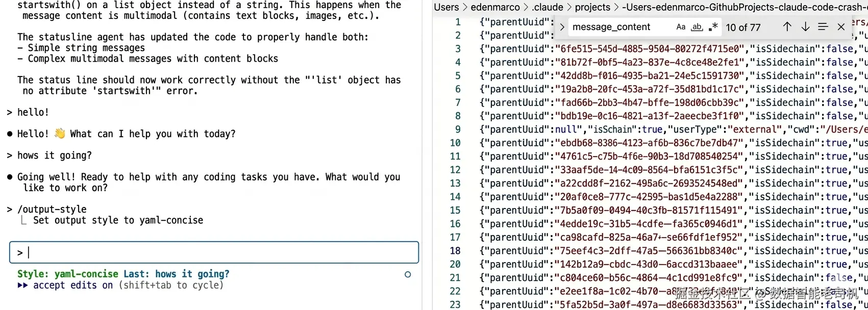This screenshot has width=868, height=310.
Task: Toggle Match Whole Word search option
Action: coord(697,27)
